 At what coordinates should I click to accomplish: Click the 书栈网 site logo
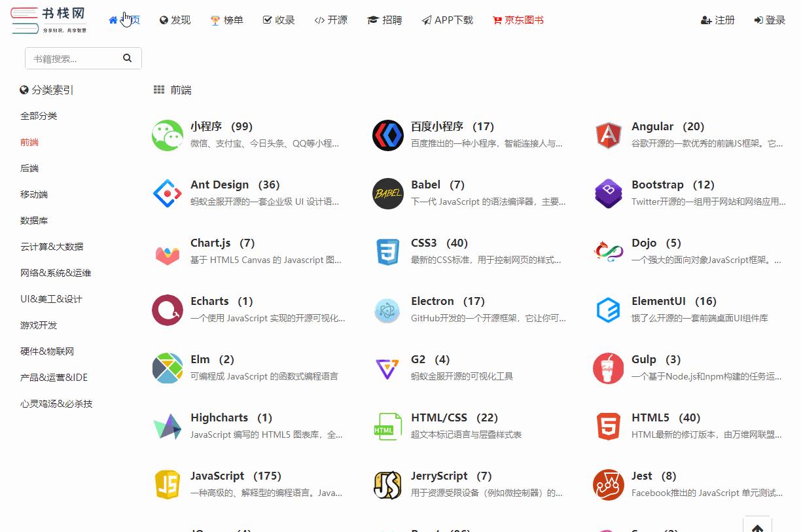tap(49, 20)
